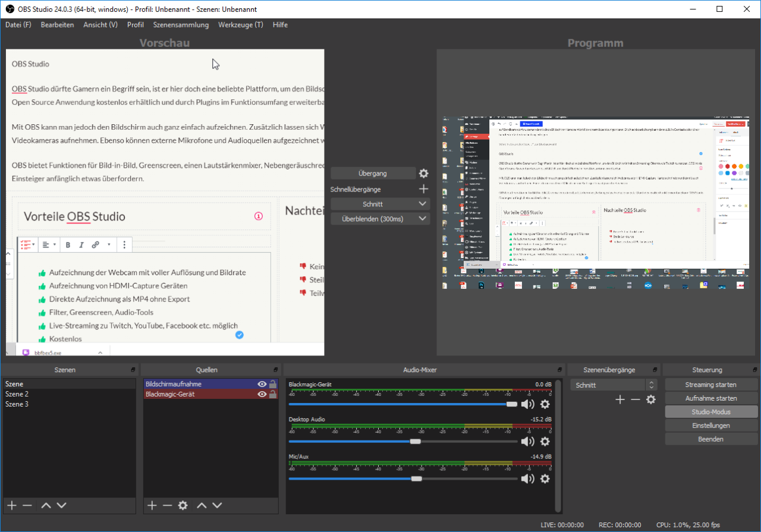The height and width of the screenshot is (532, 761).
Task: Lock the Bildschirmaufnahme source
Action: (272, 384)
